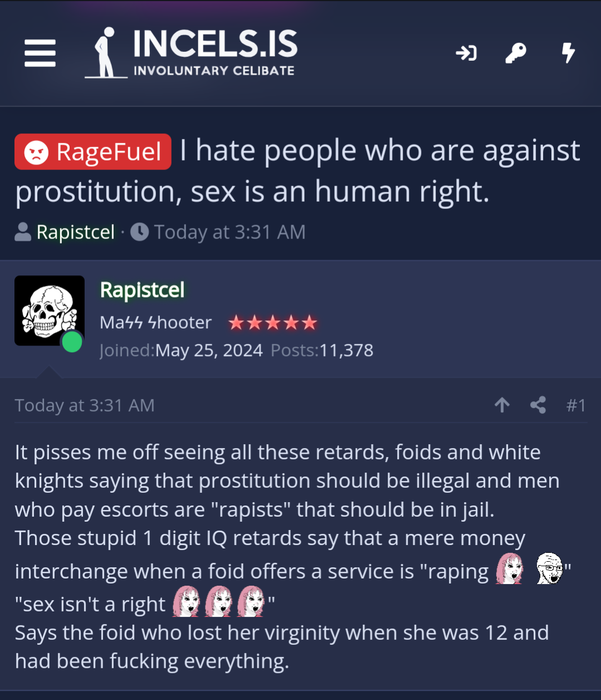The height and width of the screenshot is (700, 601).
Task: Open the #1 post permalink
Action: coord(576,405)
